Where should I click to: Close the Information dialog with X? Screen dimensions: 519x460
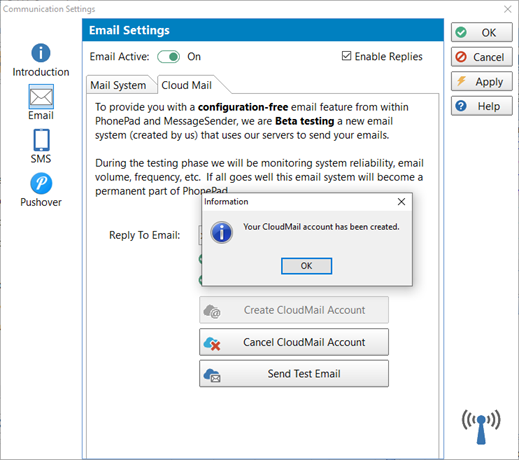(401, 202)
